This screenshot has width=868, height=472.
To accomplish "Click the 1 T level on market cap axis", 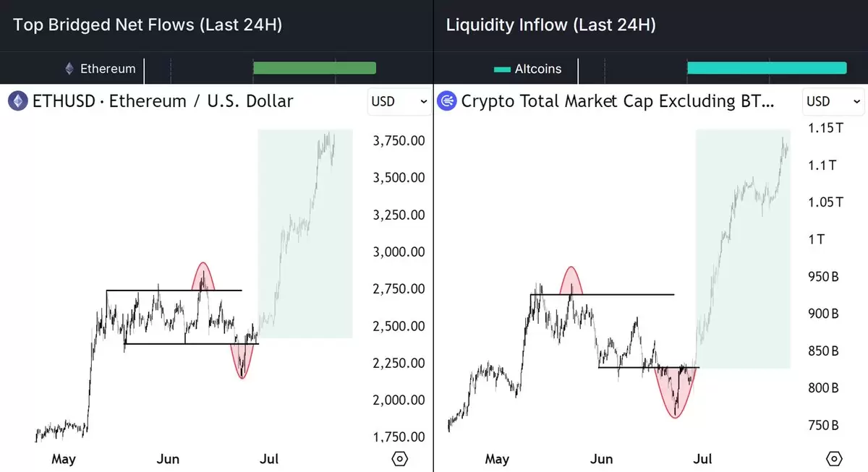I will 816,239.
